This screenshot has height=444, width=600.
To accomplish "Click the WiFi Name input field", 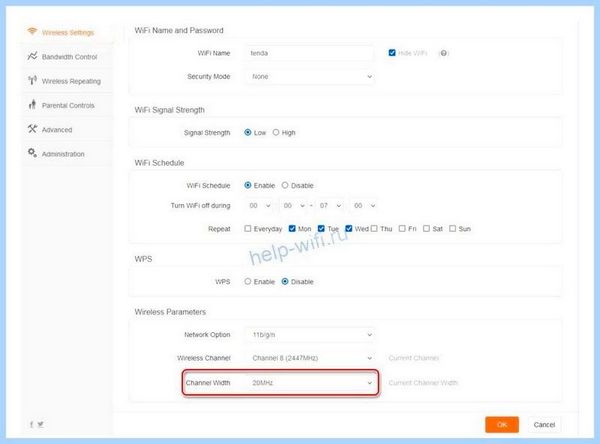I will (310, 53).
